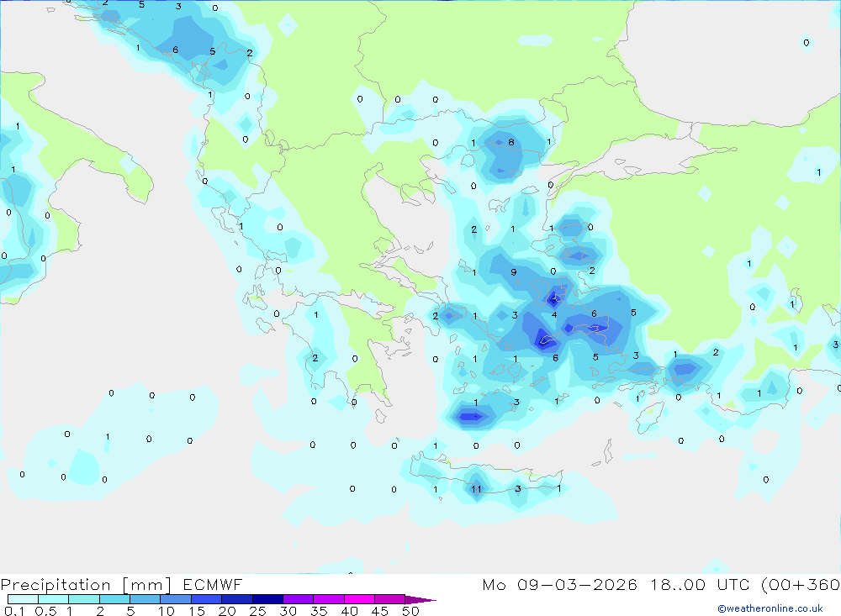The width and height of the screenshot is (841, 616).
Task: Click the legend label '0.5'
Action: pyautogui.click(x=46, y=611)
